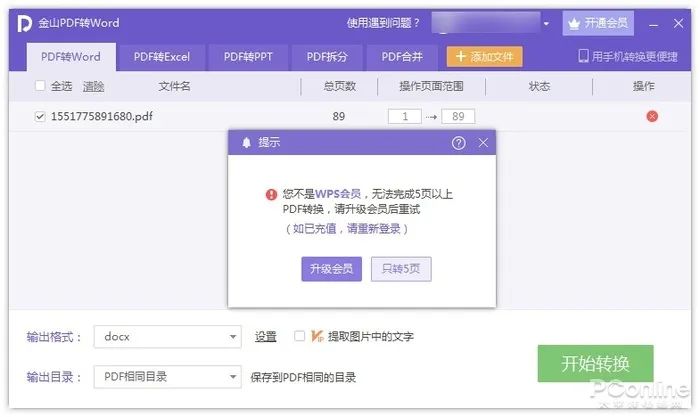The height and width of the screenshot is (417, 700).
Task: Click the help question mark in 提示 dialog
Action: click(x=458, y=143)
